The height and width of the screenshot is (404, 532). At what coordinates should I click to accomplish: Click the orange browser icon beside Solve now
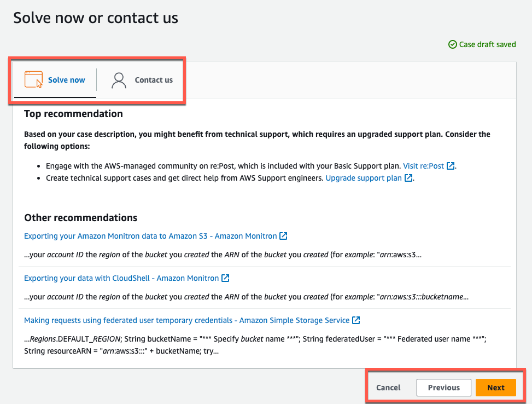click(x=33, y=79)
